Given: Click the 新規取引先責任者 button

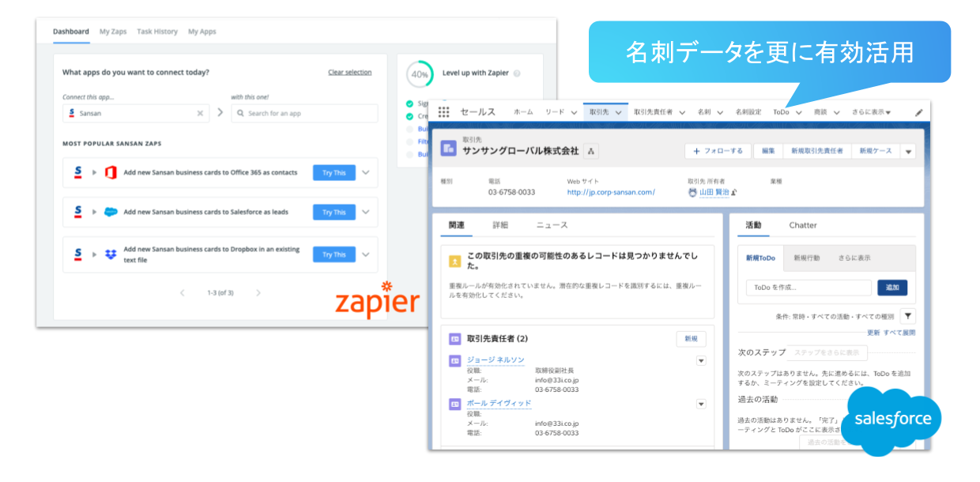Looking at the screenshot, I should (817, 151).
